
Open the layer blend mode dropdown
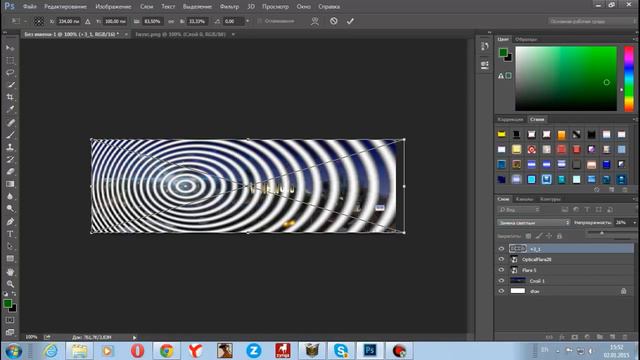533,222
